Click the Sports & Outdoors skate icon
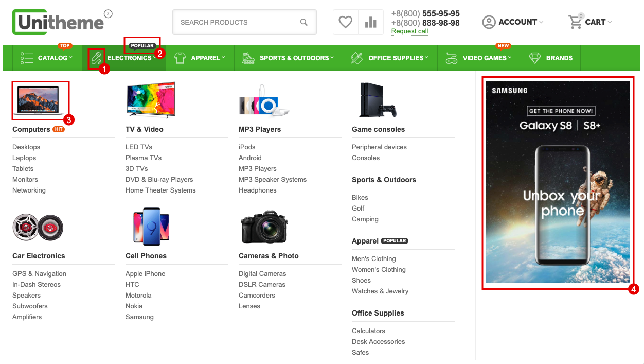 tap(248, 58)
